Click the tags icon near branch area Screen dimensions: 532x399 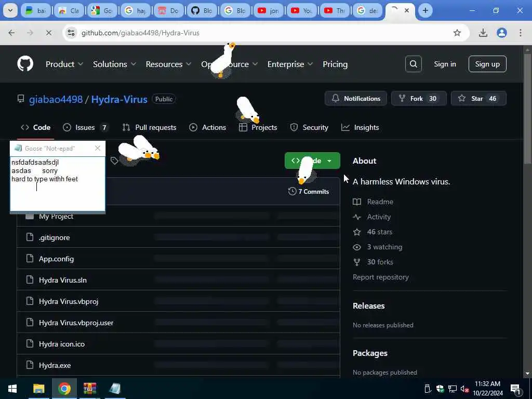tap(114, 161)
